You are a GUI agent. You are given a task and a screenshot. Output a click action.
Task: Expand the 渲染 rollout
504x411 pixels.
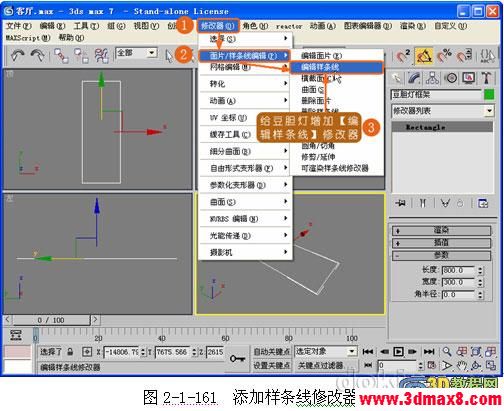coord(441,230)
